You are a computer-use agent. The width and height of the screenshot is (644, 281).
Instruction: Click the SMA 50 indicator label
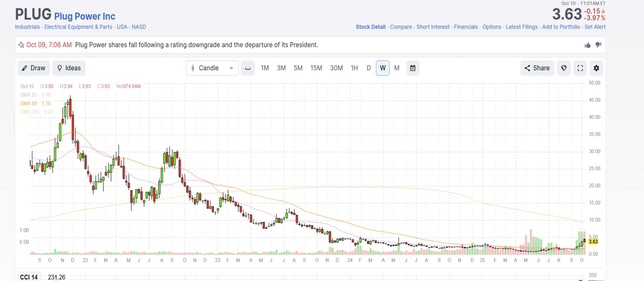[x=35, y=103]
